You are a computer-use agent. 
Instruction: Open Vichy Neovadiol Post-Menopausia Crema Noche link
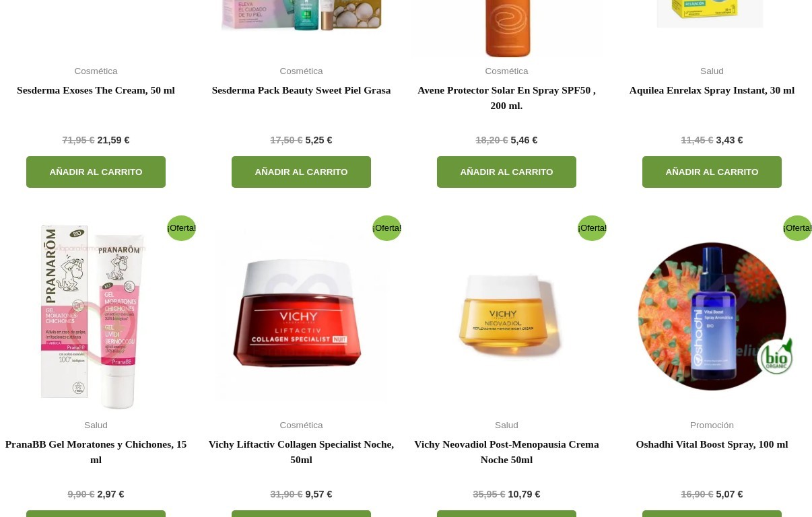point(506,452)
